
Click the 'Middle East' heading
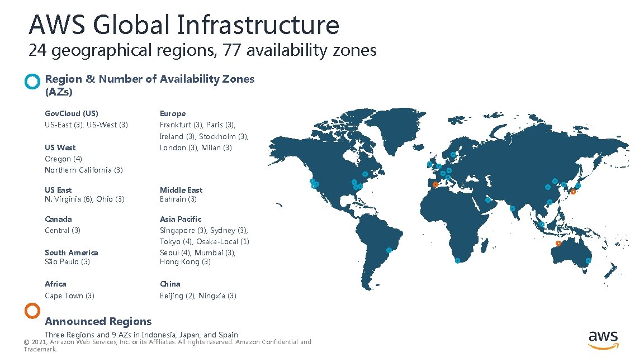point(181,190)
